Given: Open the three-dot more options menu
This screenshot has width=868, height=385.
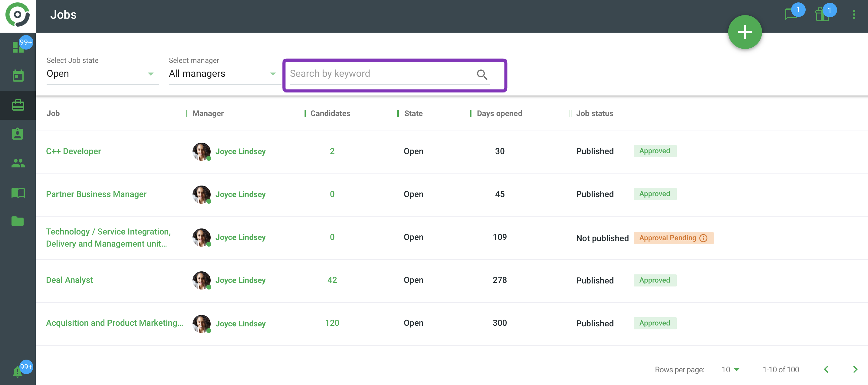Looking at the screenshot, I should 854,15.
